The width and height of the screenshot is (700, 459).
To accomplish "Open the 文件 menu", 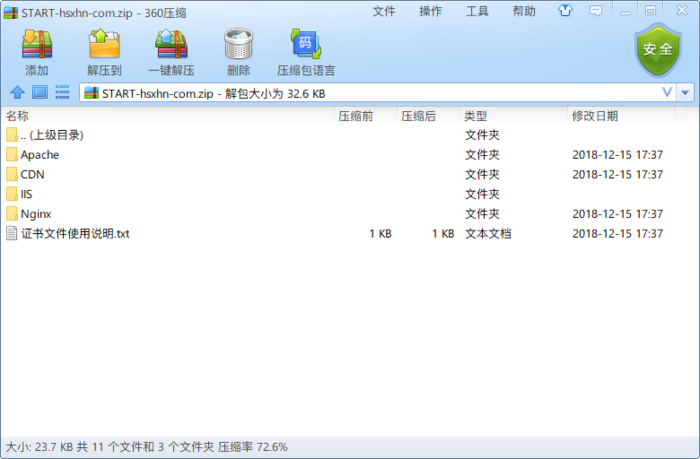I will 384,11.
